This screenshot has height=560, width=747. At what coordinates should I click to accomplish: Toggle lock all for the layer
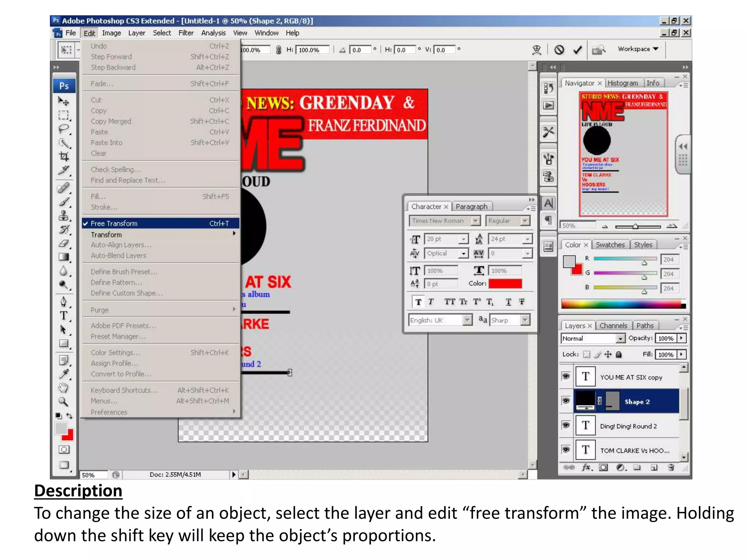coord(619,354)
